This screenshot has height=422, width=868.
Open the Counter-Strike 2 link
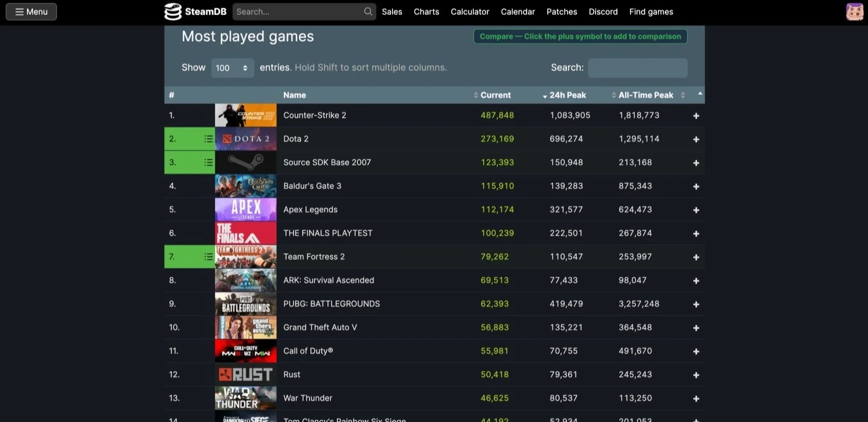tap(315, 115)
